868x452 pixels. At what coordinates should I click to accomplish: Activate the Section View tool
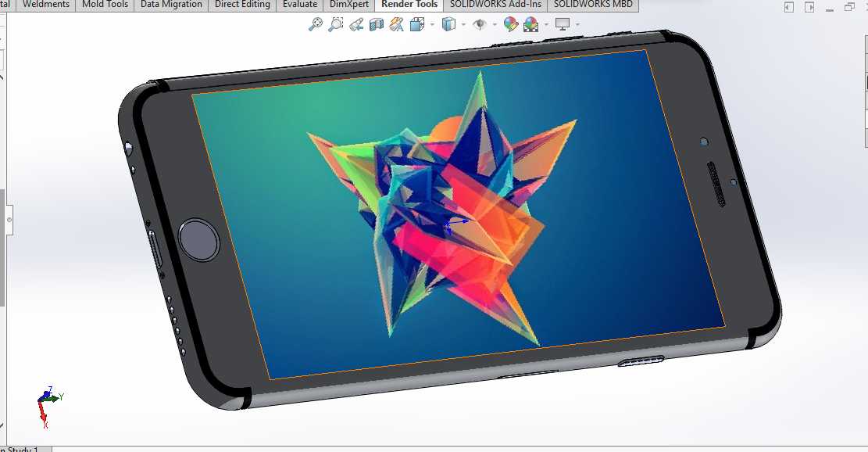(x=377, y=24)
